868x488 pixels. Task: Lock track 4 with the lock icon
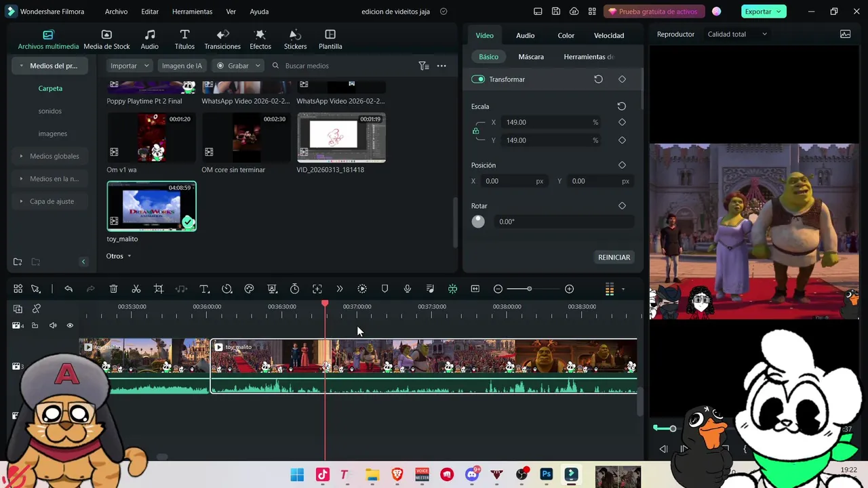click(x=35, y=325)
